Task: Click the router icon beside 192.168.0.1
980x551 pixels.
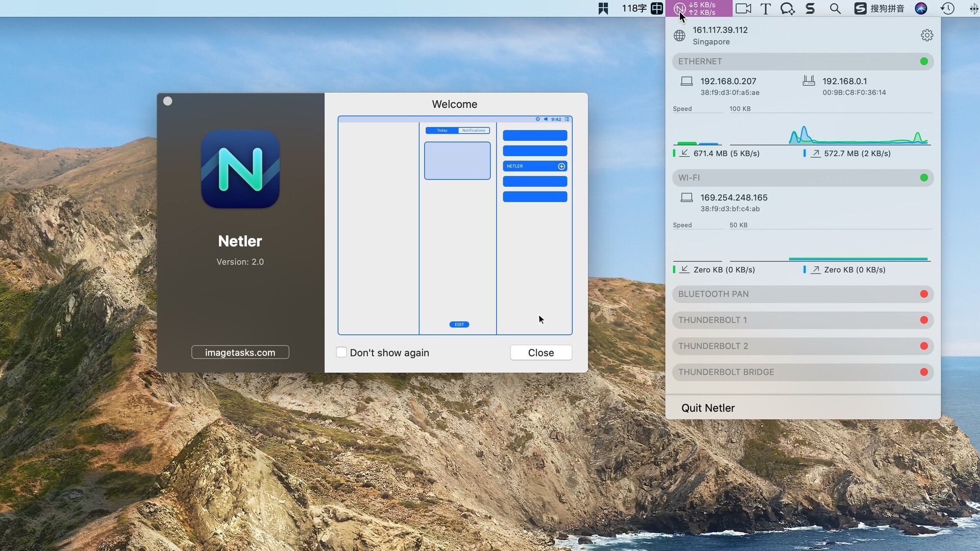Action: [809, 81]
